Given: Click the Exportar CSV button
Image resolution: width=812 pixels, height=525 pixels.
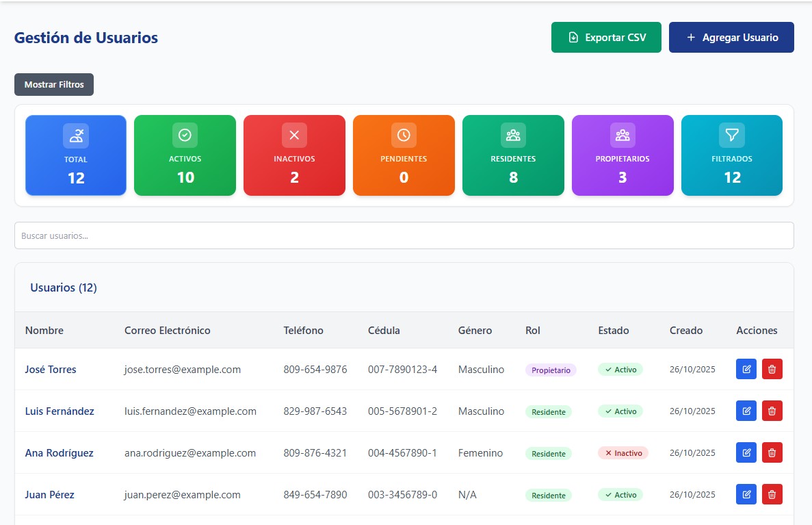Looking at the screenshot, I should click(606, 38).
